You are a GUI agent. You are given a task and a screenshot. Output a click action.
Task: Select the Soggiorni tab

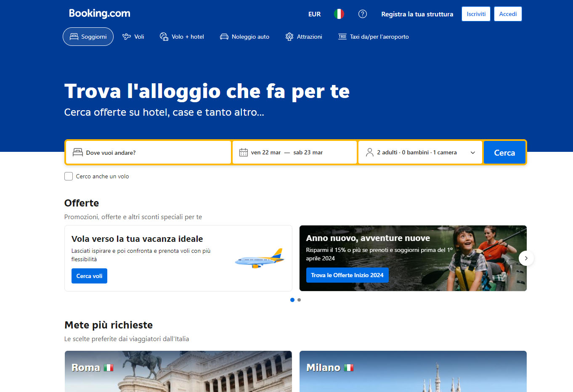click(x=88, y=37)
